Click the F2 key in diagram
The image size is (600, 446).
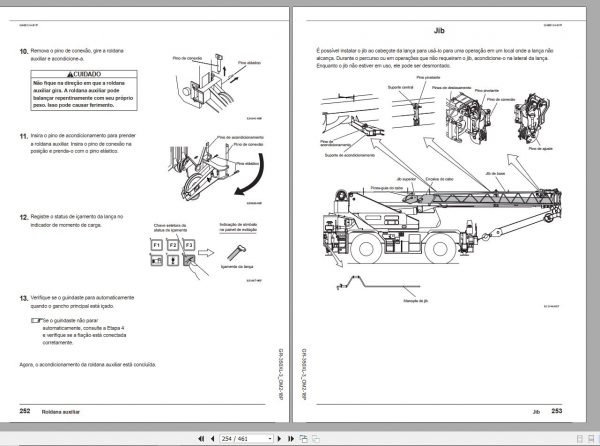pos(173,245)
